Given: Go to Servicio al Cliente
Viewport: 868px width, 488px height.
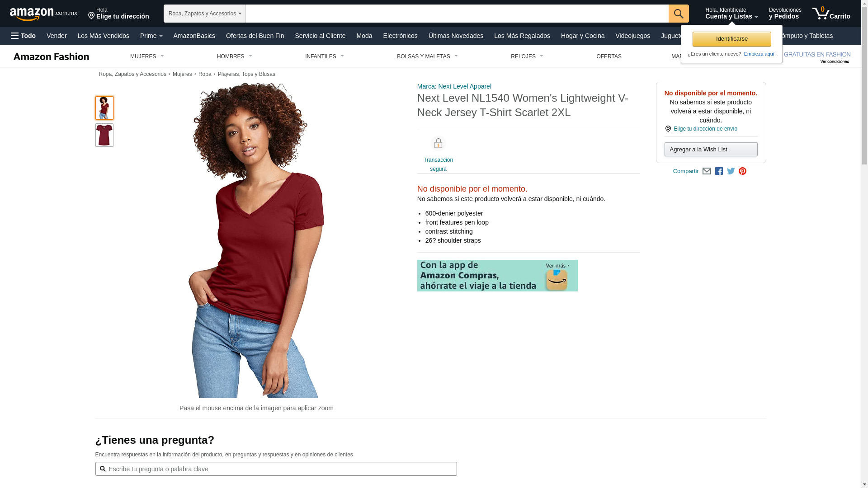Looking at the screenshot, I should [320, 36].
